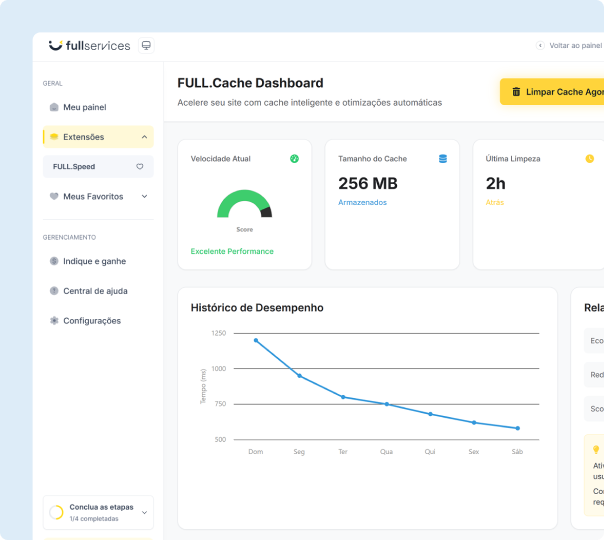Click the database icon in Tamanho do Cache
The image size is (604, 540).
coord(442,159)
